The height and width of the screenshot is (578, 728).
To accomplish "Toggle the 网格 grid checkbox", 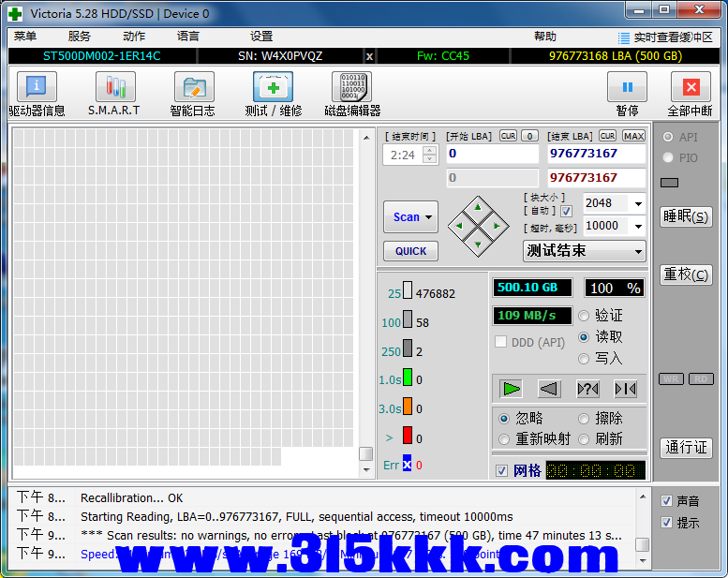I will tap(502, 470).
